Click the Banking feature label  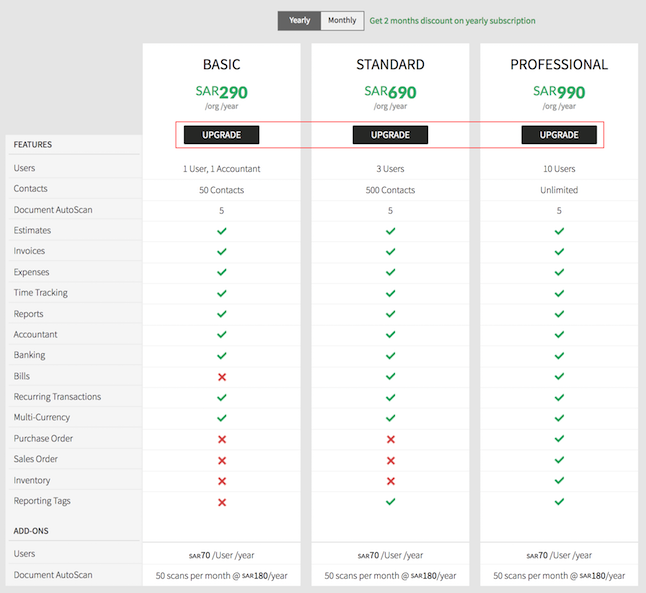coord(29,355)
